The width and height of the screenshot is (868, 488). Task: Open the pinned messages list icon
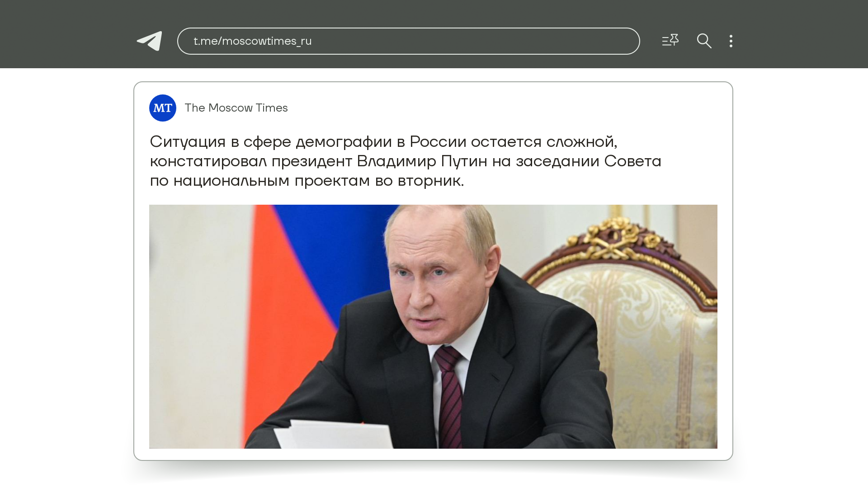point(670,41)
